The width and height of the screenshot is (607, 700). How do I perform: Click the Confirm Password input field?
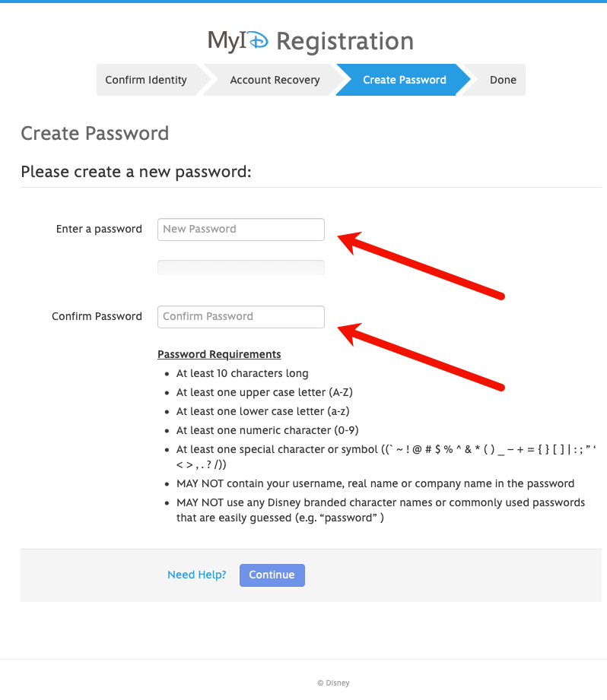click(240, 316)
